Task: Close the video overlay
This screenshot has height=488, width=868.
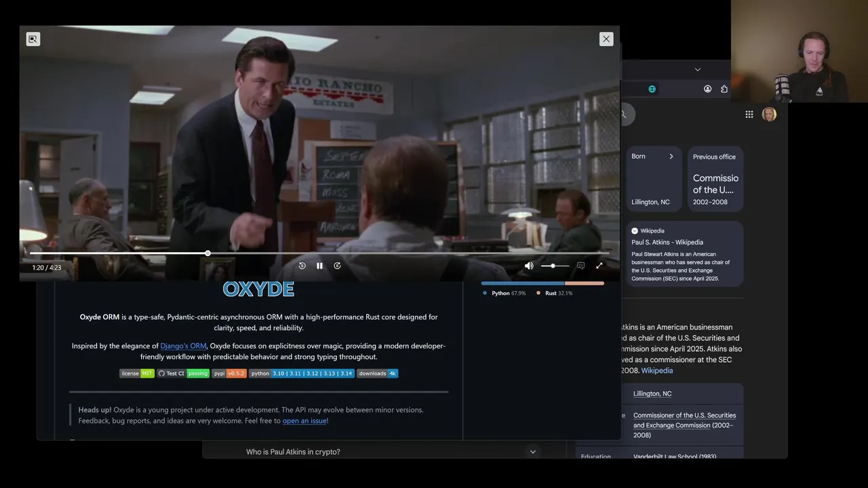Action: 606,39
